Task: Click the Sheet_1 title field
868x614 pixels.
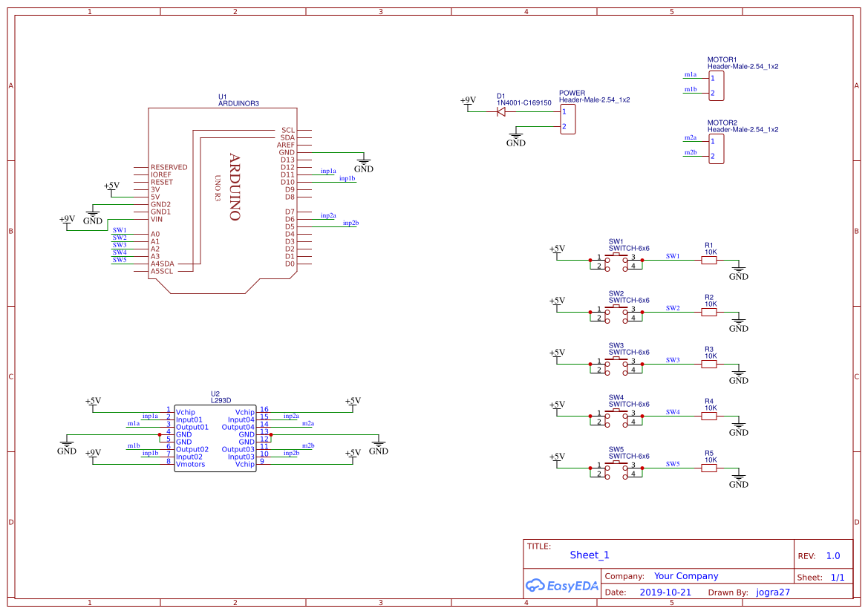Action: pos(590,555)
